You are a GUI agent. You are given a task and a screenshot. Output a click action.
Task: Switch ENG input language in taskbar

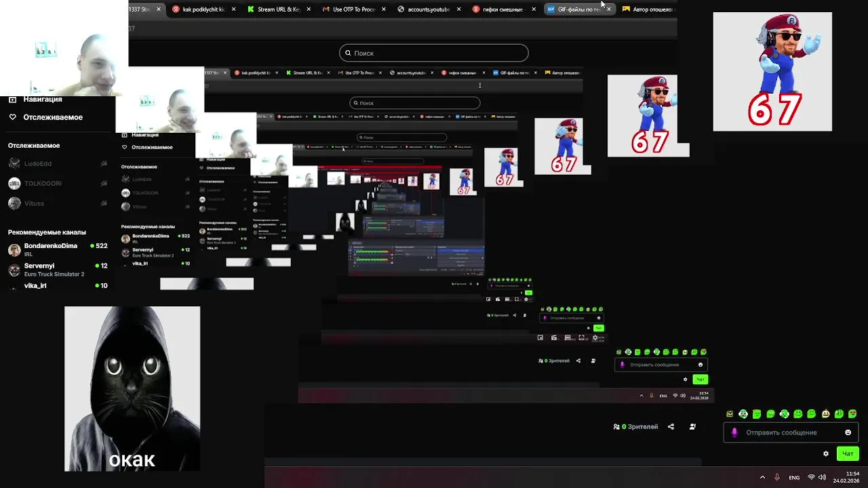(x=794, y=478)
